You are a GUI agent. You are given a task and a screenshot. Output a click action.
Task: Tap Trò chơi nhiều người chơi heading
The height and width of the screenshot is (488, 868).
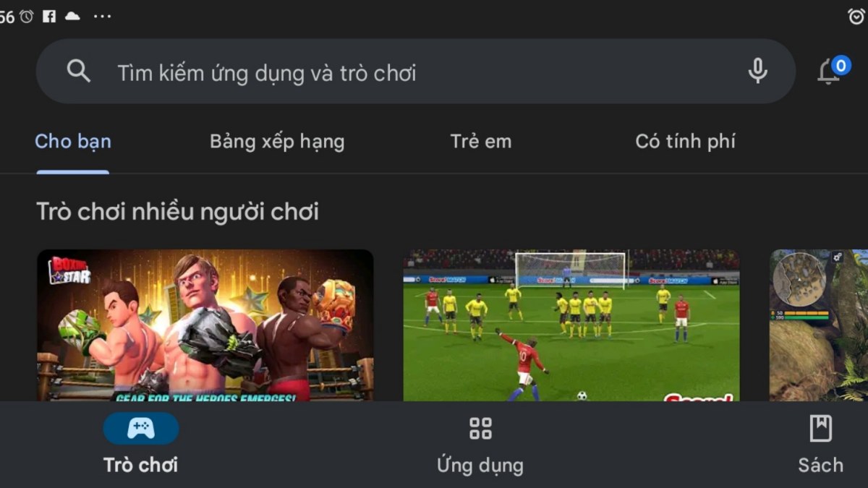[177, 212]
